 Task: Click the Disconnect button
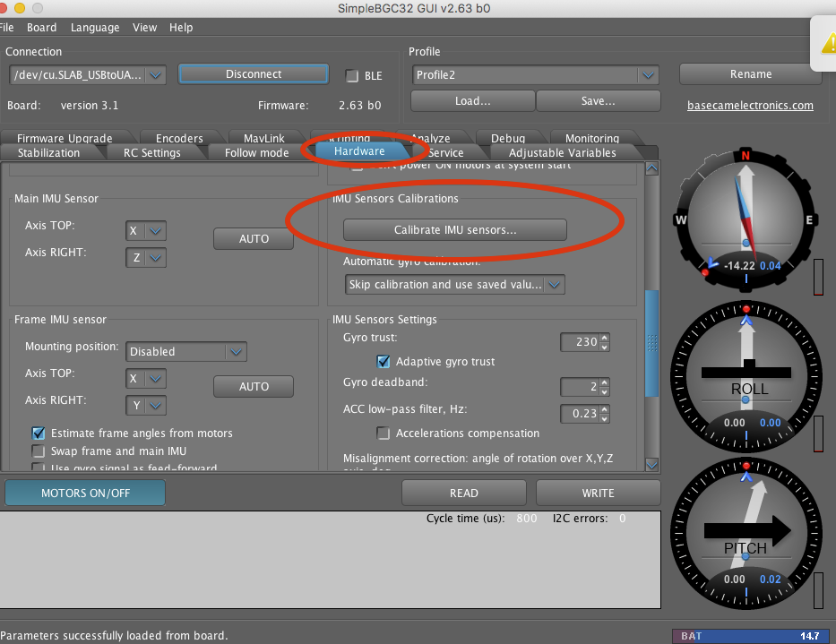pyautogui.click(x=254, y=74)
